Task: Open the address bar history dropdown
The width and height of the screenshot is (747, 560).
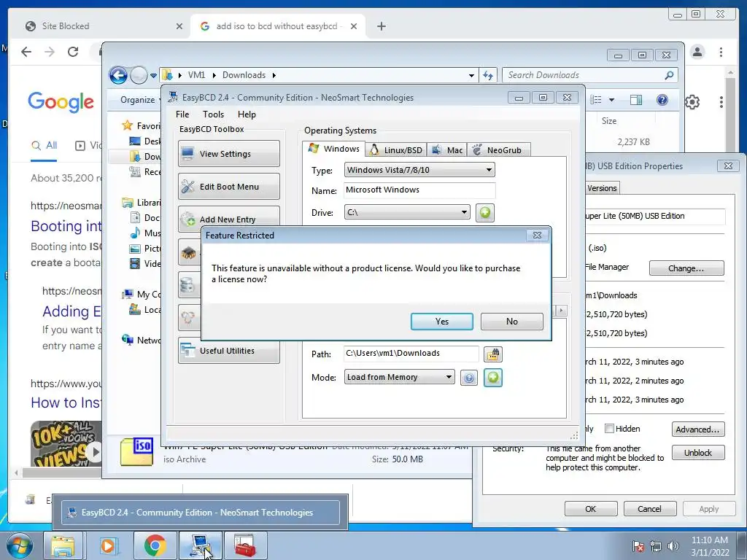Action: click(x=471, y=75)
